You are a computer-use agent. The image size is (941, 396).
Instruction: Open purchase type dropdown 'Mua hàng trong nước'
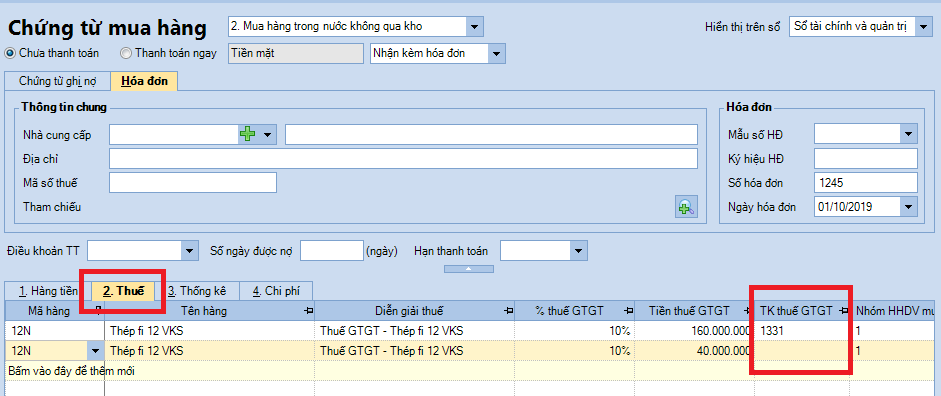pos(475,26)
